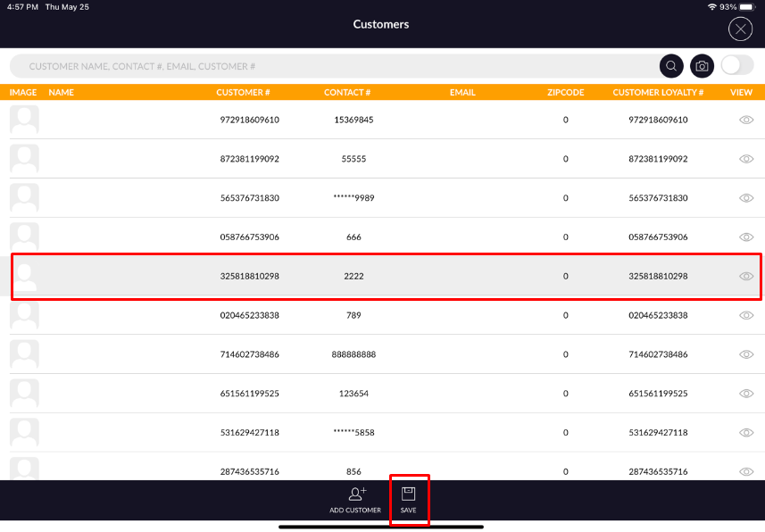Open eye icon for customer 565376731830
This screenshot has height=532, width=765.
[x=746, y=198]
